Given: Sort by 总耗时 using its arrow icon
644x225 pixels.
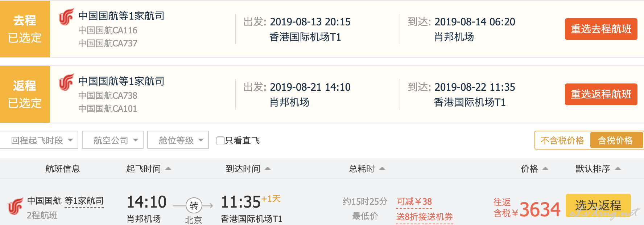Looking at the screenshot, I should tap(382, 168).
